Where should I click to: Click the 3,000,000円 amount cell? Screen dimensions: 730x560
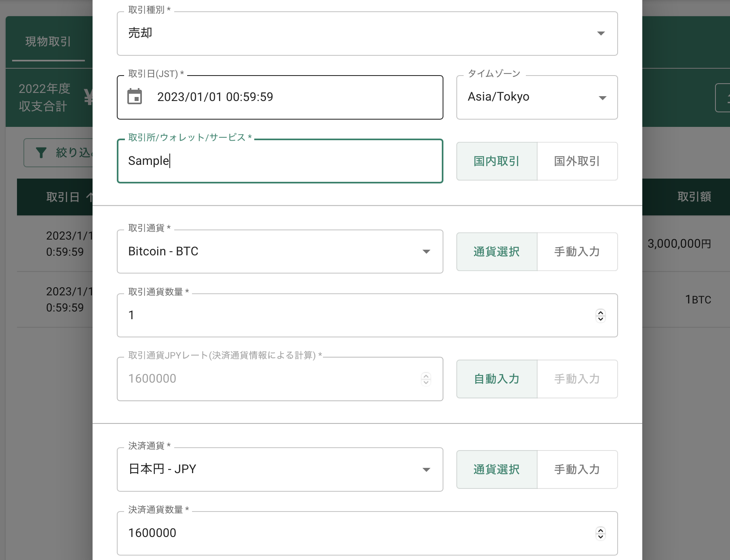pyautogui.click(x=679, y=244)
